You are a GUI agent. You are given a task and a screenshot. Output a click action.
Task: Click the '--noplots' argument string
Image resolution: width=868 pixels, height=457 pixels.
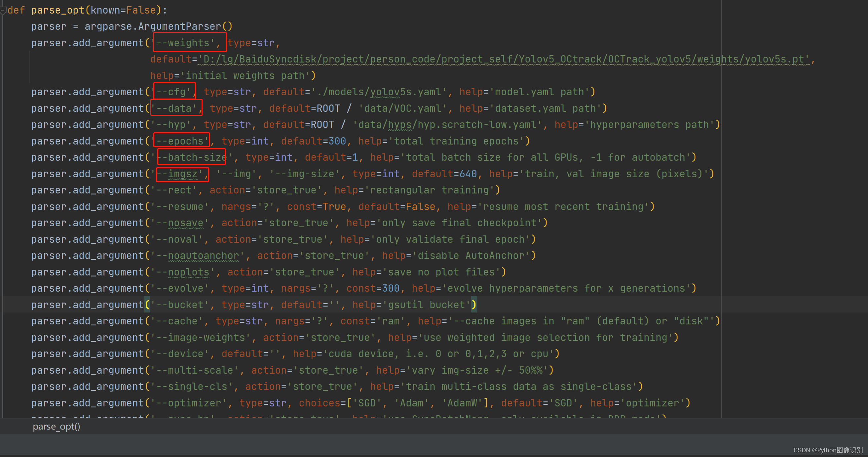pyautogui.click(x=183, y=272)
